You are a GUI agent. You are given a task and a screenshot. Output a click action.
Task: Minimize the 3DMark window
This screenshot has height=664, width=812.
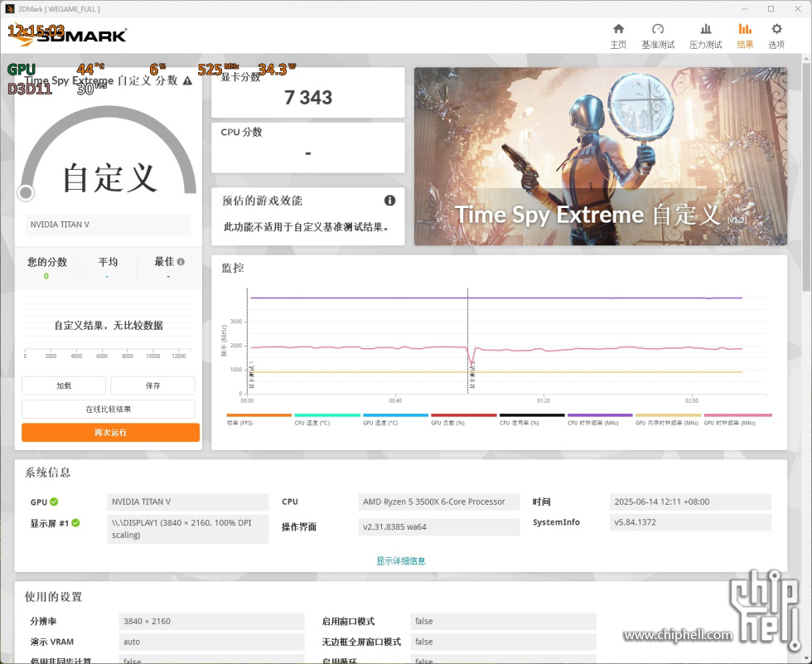744,9
